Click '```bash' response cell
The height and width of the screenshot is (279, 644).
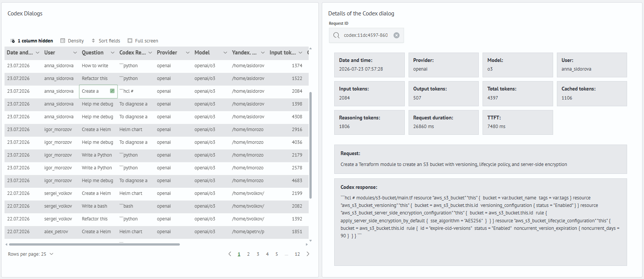pos(136,206)
